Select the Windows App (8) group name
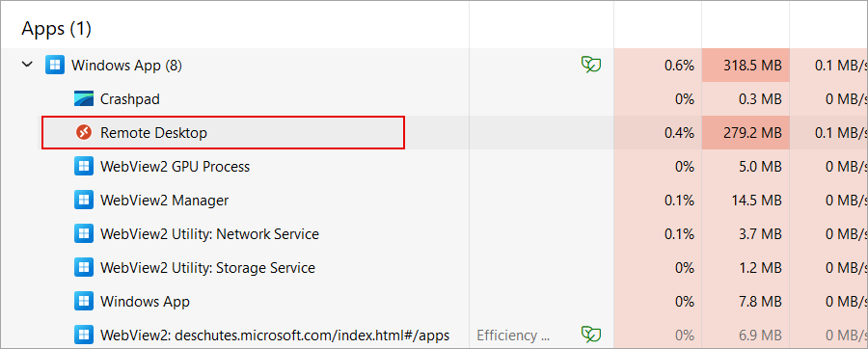 pos(126,66)
